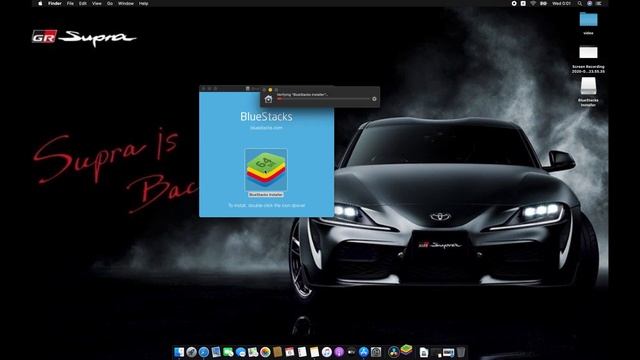Viewport: 640px width, 360px height.
Task: Open Finder from the Dock
Action: click(x=179, y=352)
